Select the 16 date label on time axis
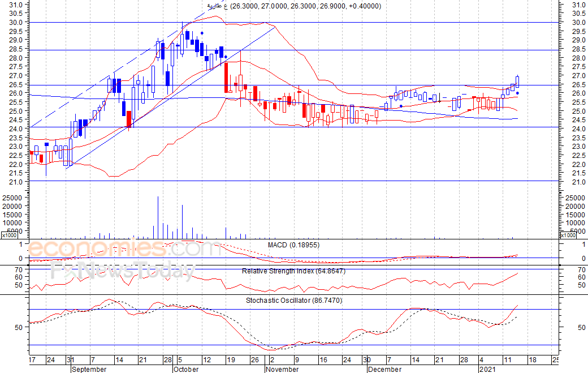 [323, 360]
